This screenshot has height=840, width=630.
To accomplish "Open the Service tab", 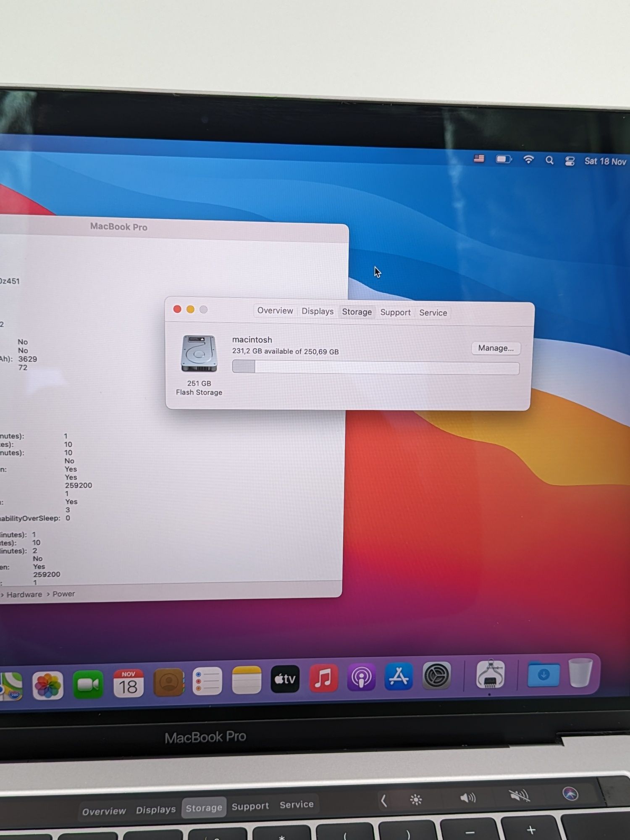I will point(433,313).
